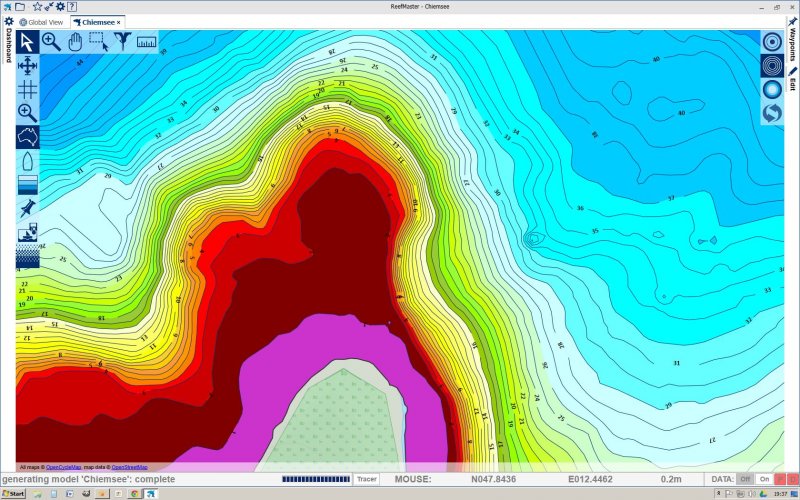Select the ruler measurement tool
The image size is (800, 500).
[x=147, y=42]
